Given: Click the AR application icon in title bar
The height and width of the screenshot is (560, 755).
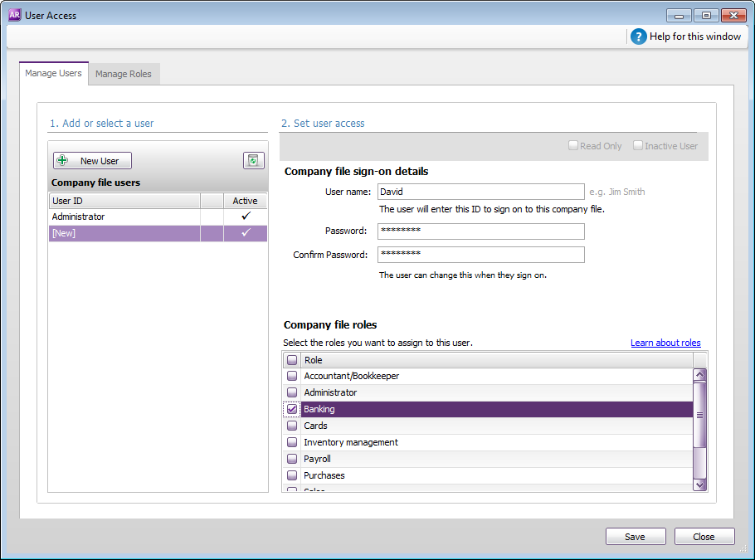Looking at the screenshot, I should point(14,15).
